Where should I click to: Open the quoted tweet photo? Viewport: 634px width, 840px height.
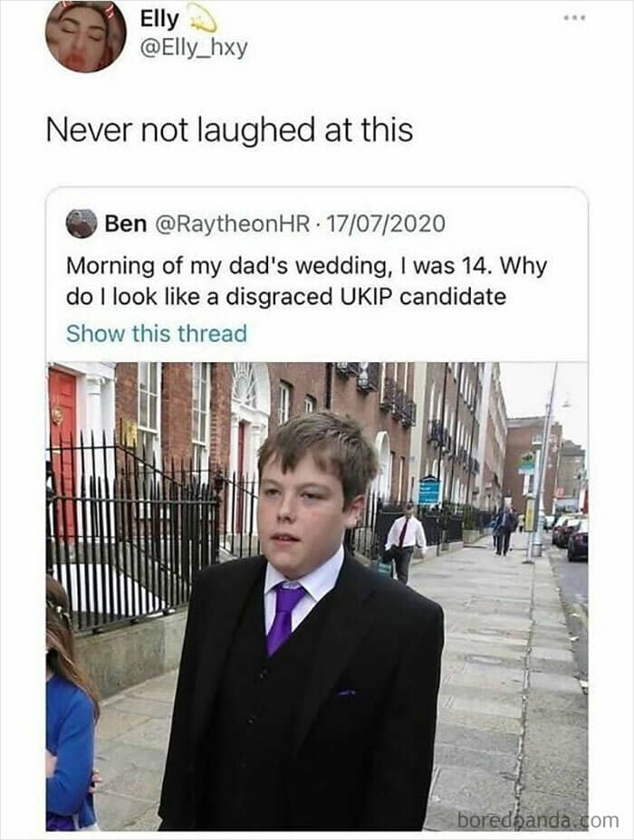(x=317, y=597)
